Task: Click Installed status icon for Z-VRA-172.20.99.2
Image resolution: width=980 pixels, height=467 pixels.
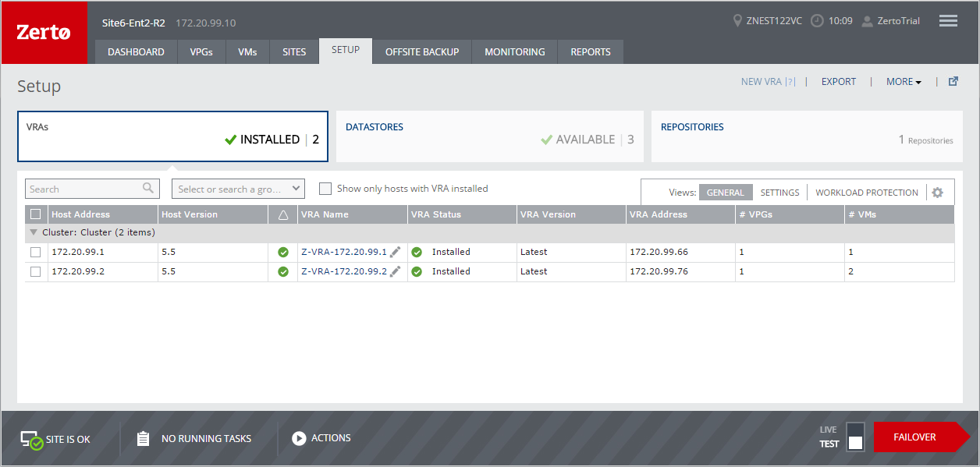Action: [417, 271]
